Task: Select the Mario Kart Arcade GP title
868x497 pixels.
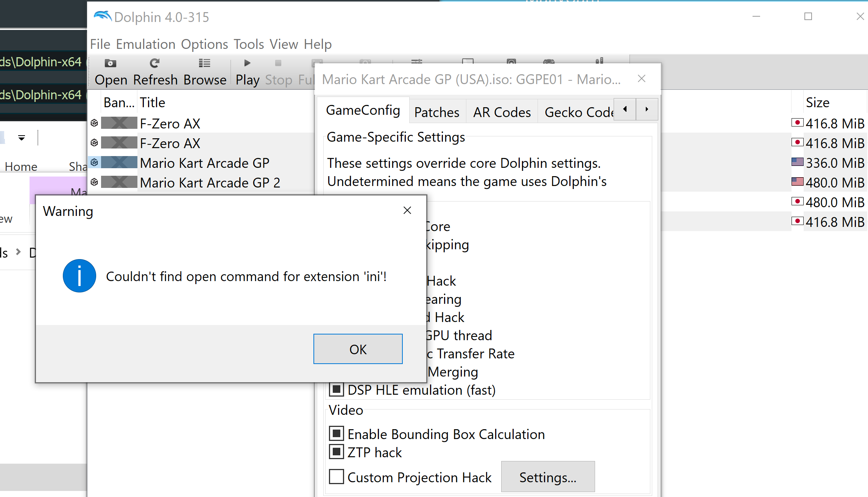Action: (205, 163)
